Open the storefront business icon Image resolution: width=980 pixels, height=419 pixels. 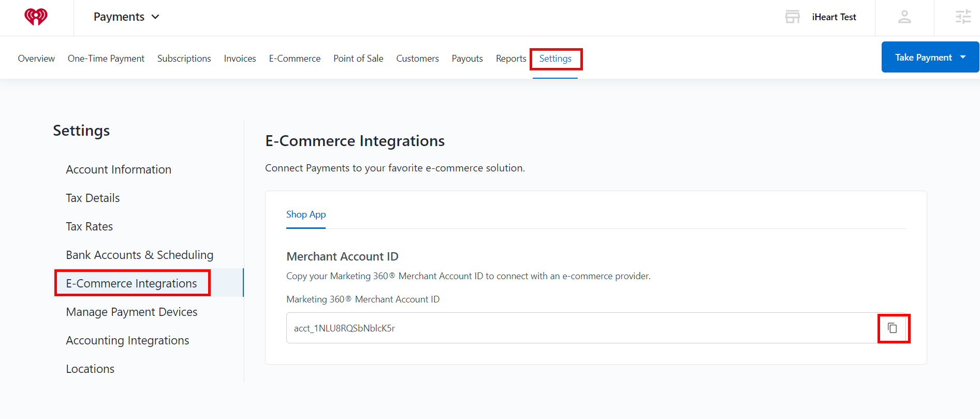coord(792,17)
